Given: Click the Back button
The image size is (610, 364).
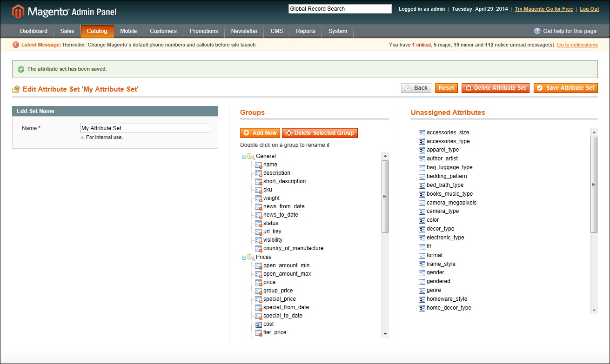Looking at the screenshot, I should click(x=416, y=88).
